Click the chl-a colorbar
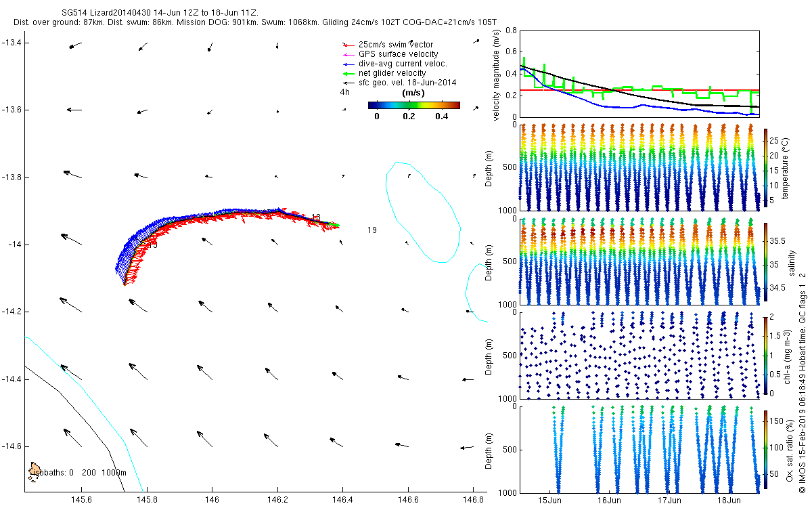812x508 pixels. 765,355
